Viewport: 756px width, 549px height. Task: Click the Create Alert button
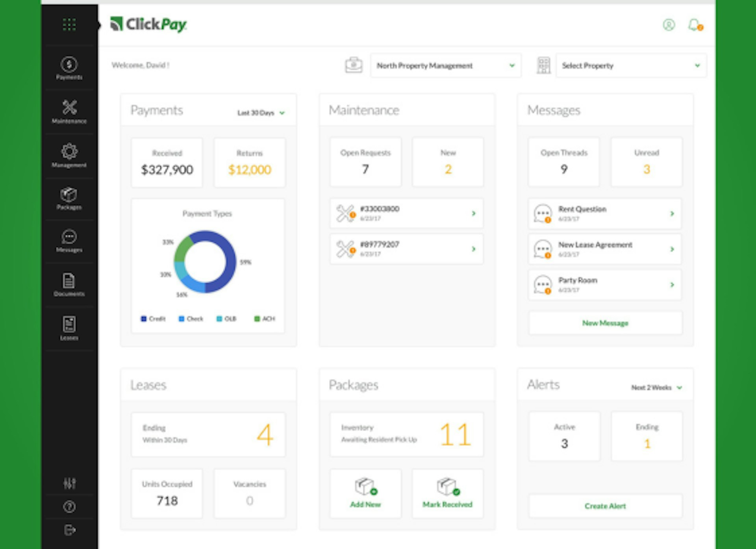(x=605, y=506)
